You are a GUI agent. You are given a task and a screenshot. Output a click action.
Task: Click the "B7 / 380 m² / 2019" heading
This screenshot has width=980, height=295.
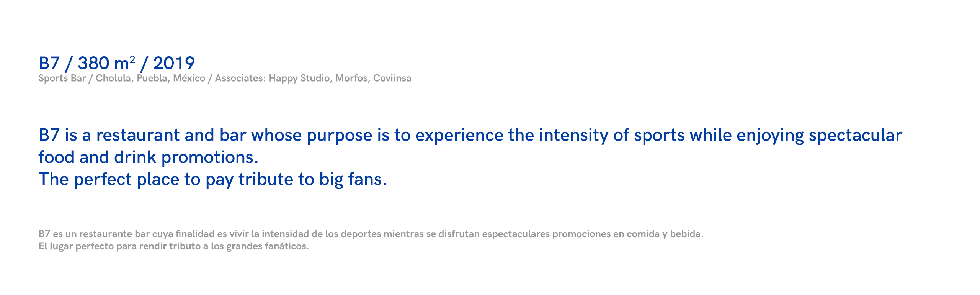[x=116, y=63]
